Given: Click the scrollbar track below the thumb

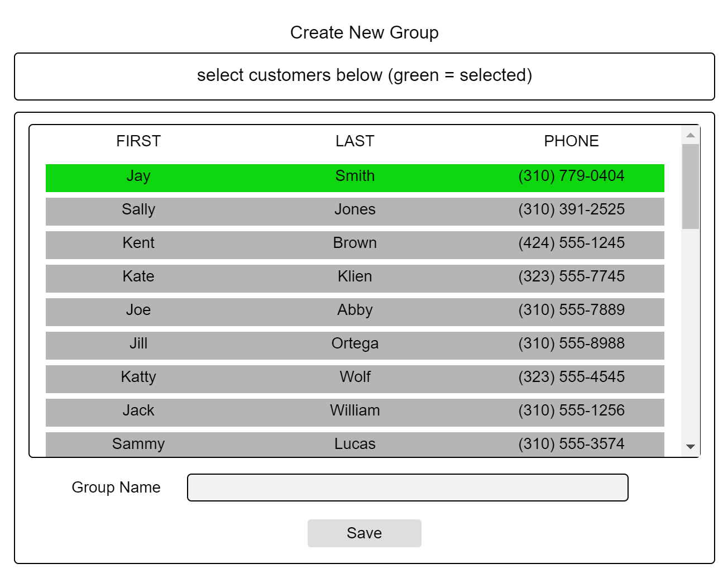Looking at the screenshot, I should pyautogui.click(x=691, y=335).
